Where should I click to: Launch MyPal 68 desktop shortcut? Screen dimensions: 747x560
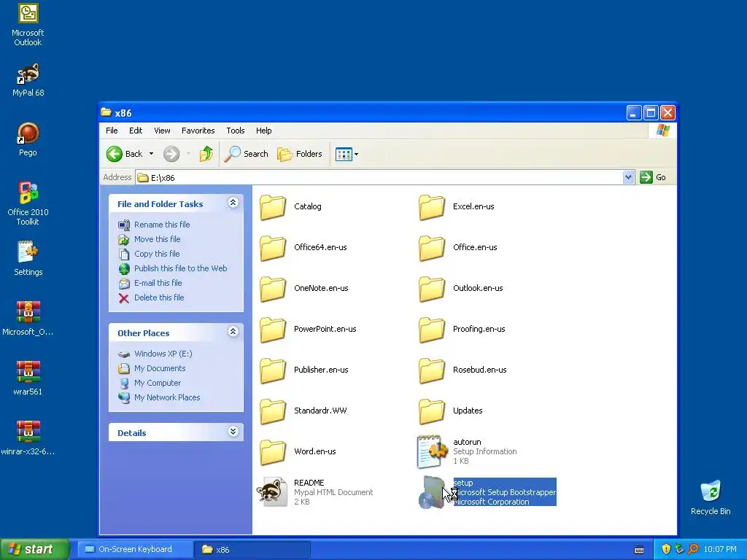[x=28, y=79]
